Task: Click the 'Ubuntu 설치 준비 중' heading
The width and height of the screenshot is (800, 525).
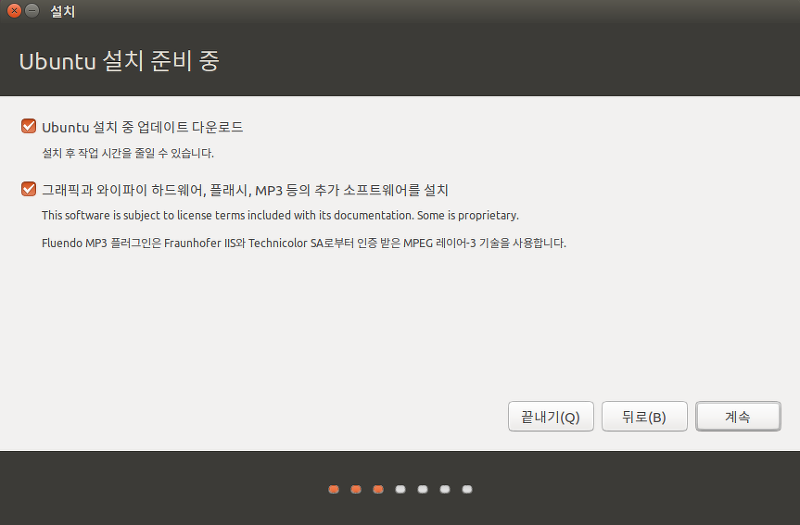Action: point(119,61)
